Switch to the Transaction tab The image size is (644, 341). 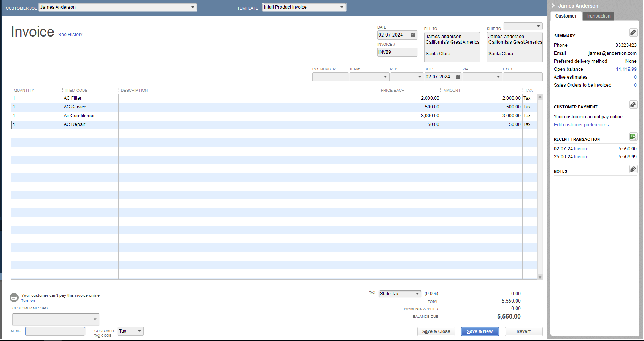pos(598,16)
